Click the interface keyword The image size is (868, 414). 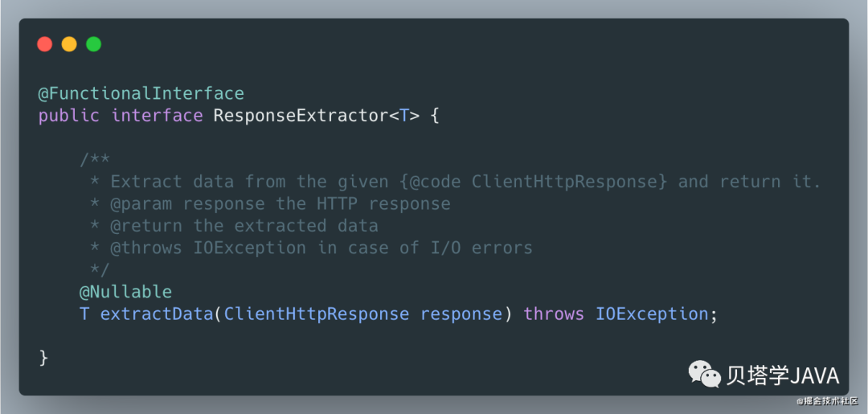(x=157, y=116)
